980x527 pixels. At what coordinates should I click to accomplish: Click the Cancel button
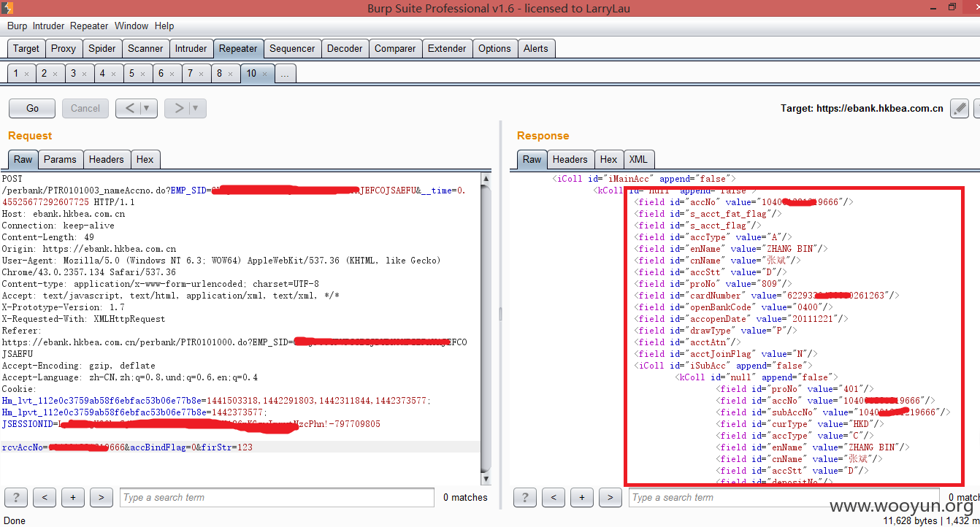85,108
